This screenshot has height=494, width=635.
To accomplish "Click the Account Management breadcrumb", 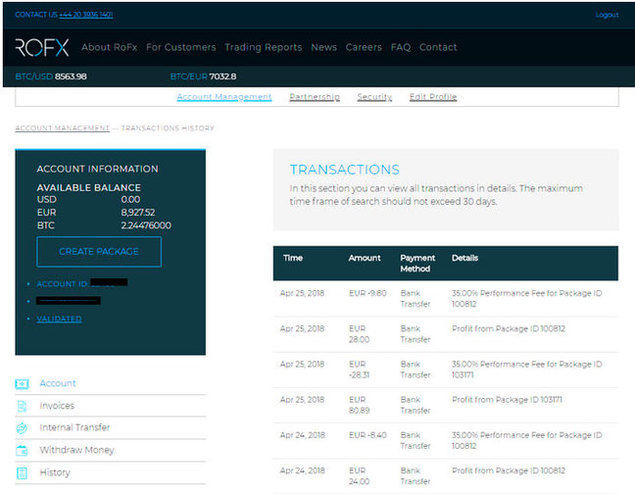I will pos(62,129).
